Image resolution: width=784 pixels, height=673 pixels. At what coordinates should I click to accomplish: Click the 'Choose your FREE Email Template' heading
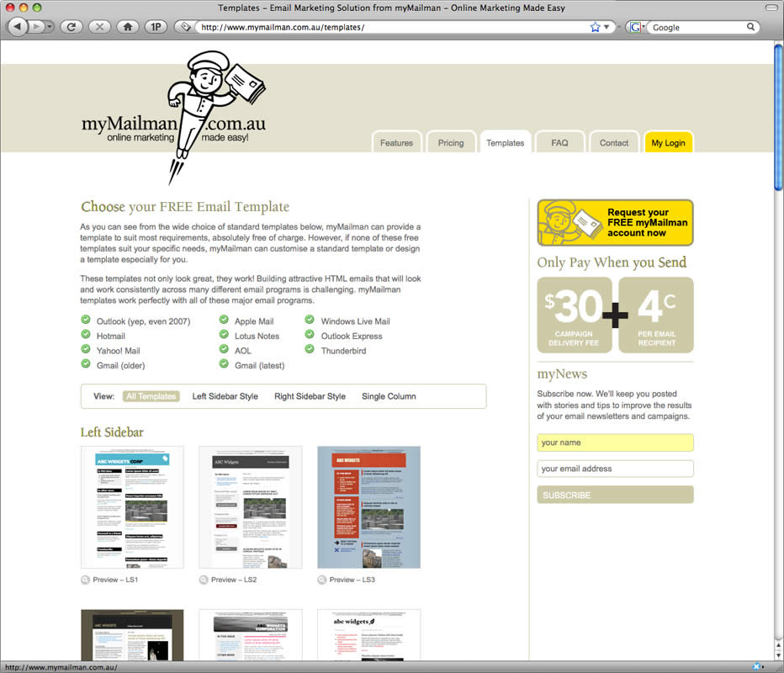coord(185,206)
